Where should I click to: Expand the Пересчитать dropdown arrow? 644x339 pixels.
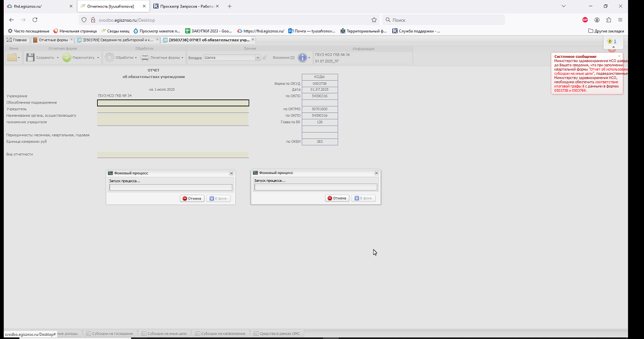click(x=99, y=58)
